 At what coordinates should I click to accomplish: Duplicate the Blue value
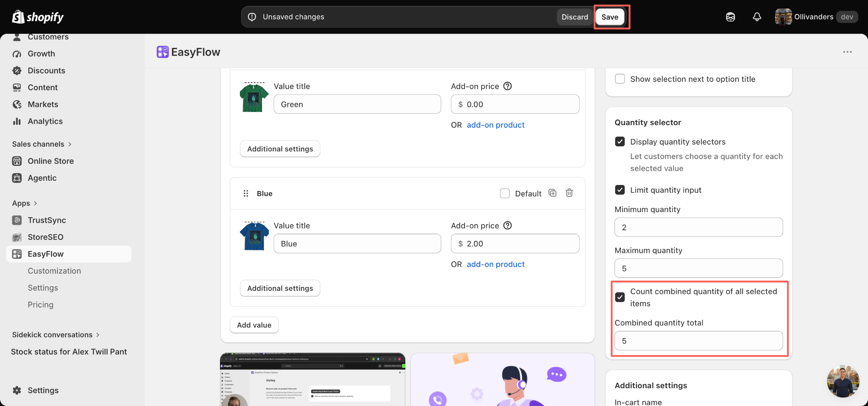point(552,193)
